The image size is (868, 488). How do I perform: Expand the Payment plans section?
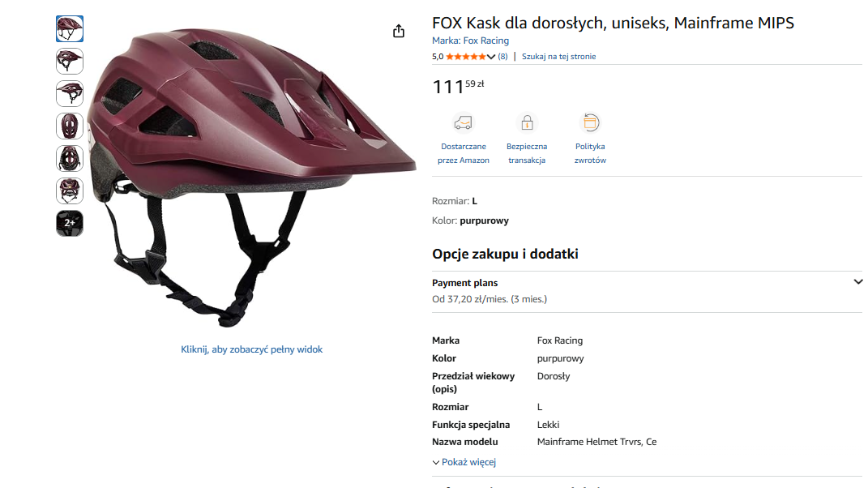click(x=858, y=282)
